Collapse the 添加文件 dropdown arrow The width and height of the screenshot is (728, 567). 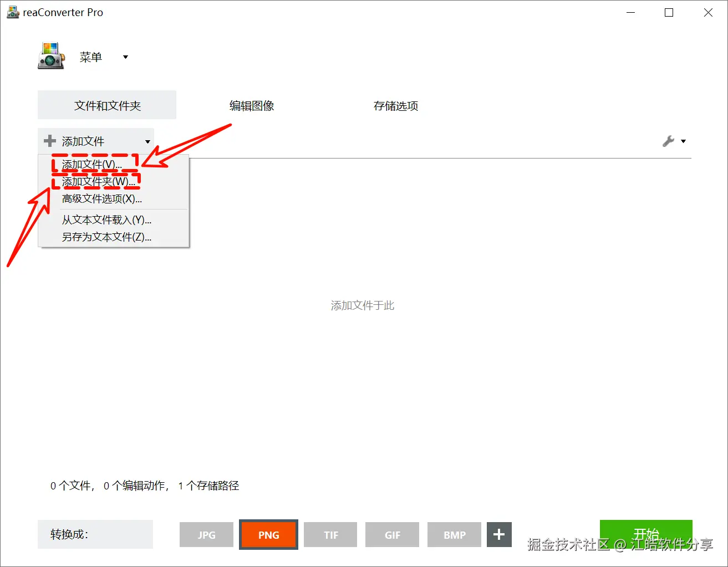147,142
